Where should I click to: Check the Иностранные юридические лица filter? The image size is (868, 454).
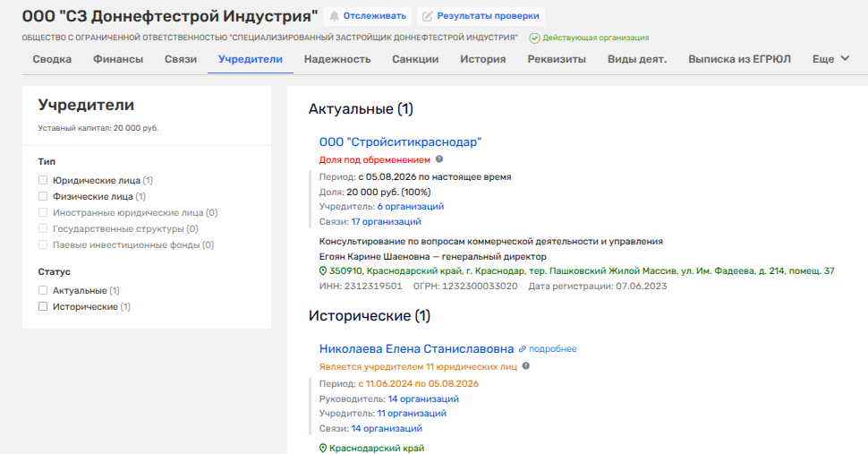pos(43,212)
